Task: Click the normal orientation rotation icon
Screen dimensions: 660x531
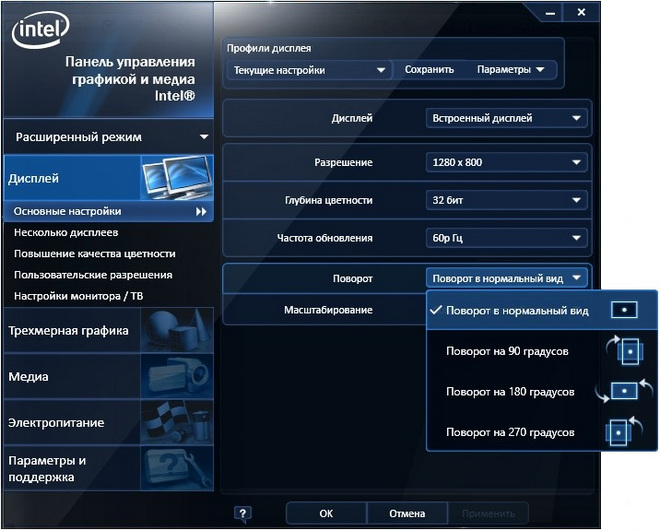Action: pos(624,310)
